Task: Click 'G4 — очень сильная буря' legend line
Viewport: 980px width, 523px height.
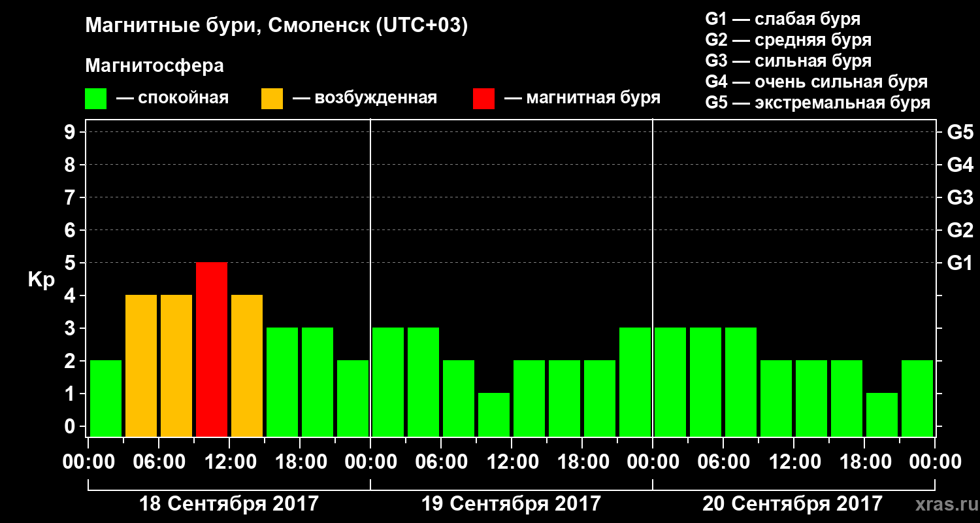Action: click(x=817, y=82)
